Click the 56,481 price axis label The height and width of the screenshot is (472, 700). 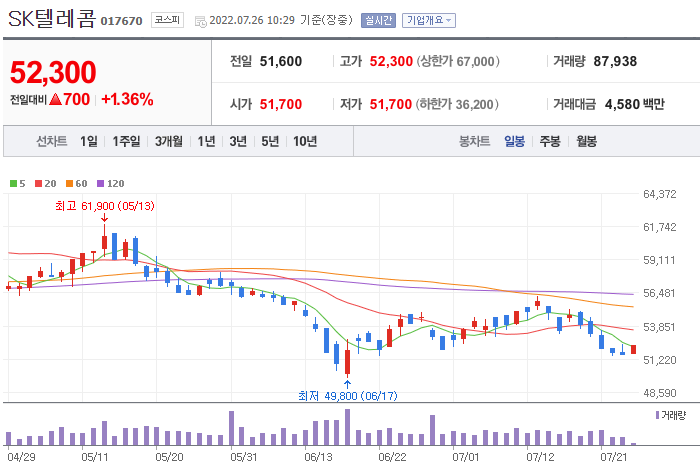[x=660, y=293]
